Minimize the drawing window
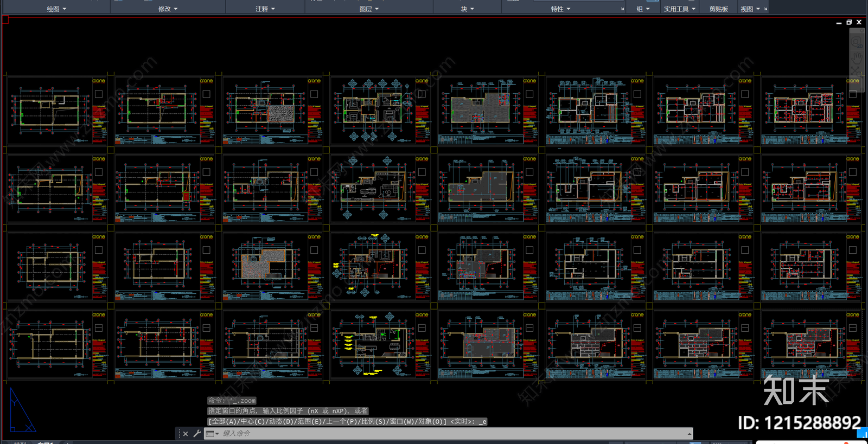This screenshot has width=868, height=444. [839, 23]
